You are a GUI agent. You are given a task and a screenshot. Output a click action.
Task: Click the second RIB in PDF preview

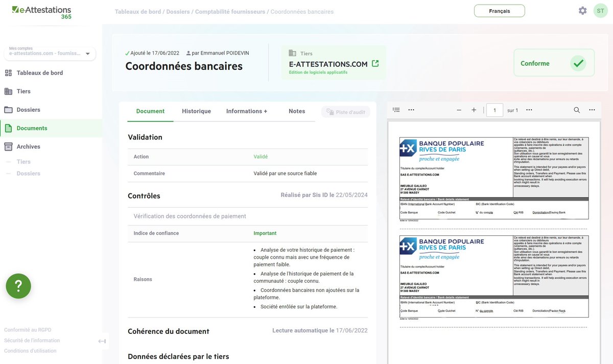(x=494, y=277)
